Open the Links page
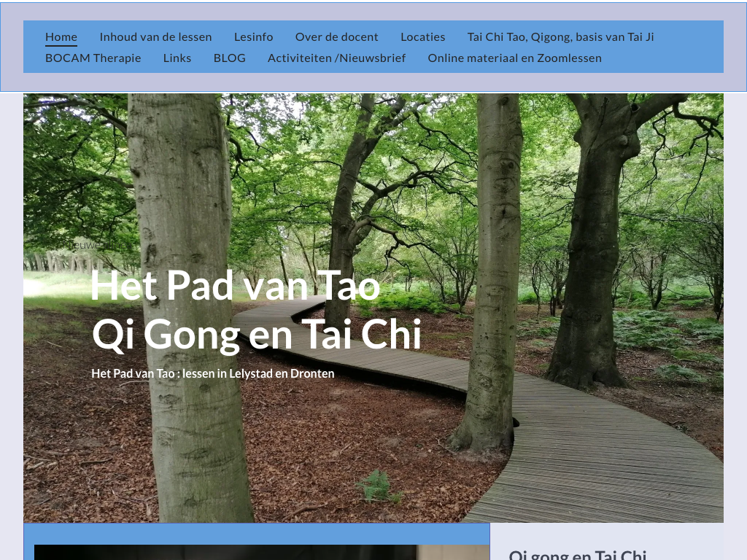Screen dimensions: 747x560 click(177, 58)
